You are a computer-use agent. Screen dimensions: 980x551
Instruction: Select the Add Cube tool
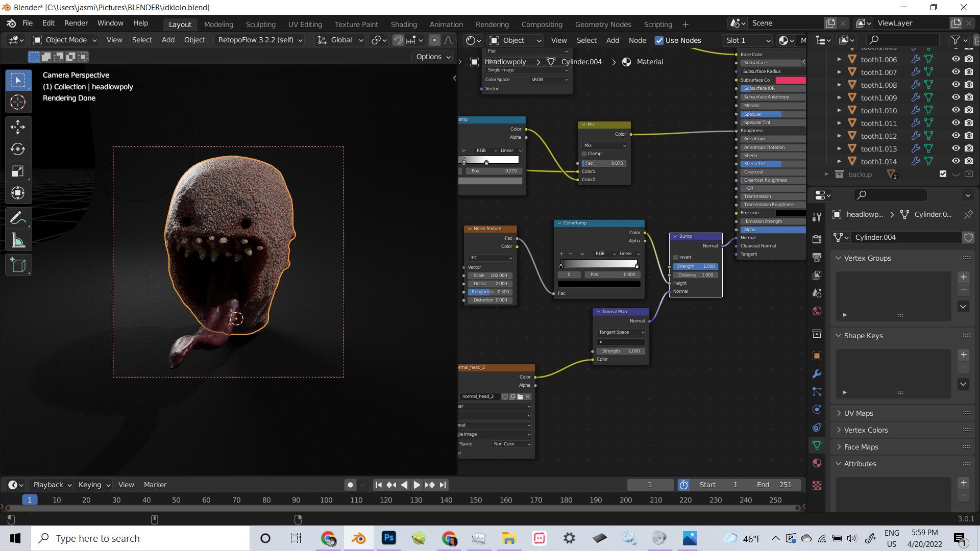18,265
